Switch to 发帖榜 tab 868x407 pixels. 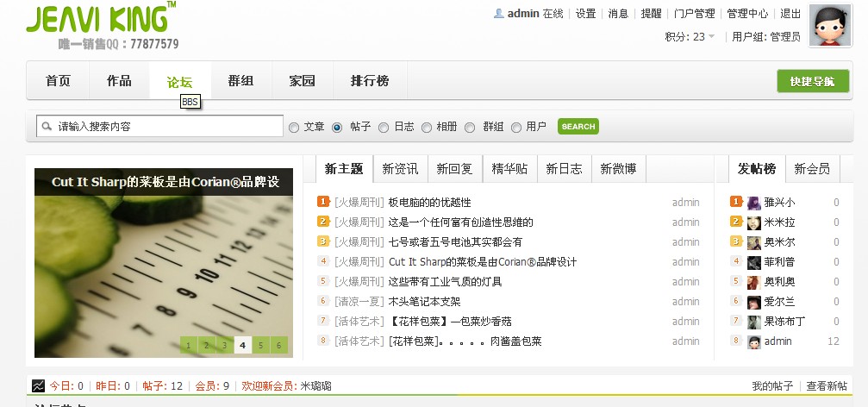coord(757,169)
